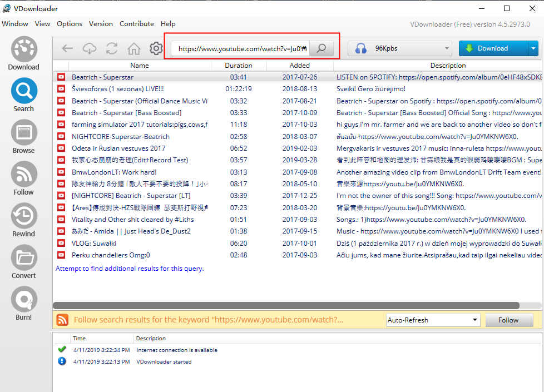The width and height of the screenshot is (544, 392).
Task: Open the Browse section in sidebar
Action: tap(23, 136)
